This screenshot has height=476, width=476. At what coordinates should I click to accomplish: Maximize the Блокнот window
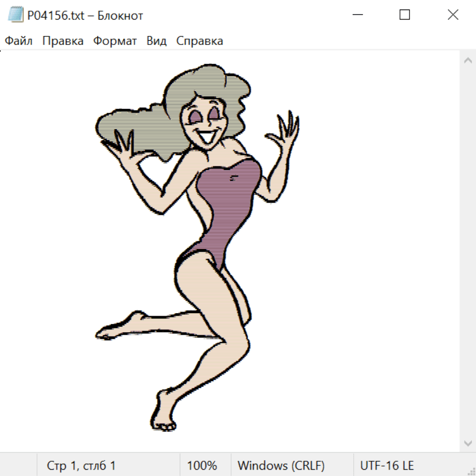(405, 15)
